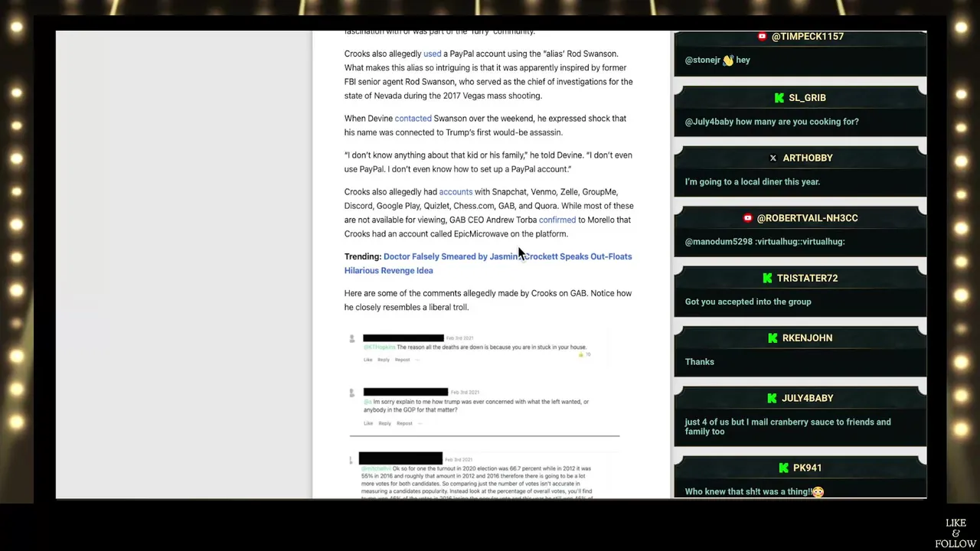Select username SL_GRIB in chat
Image resolution: width=980 pixels, height=551 pixels.
tap(807, 98)
